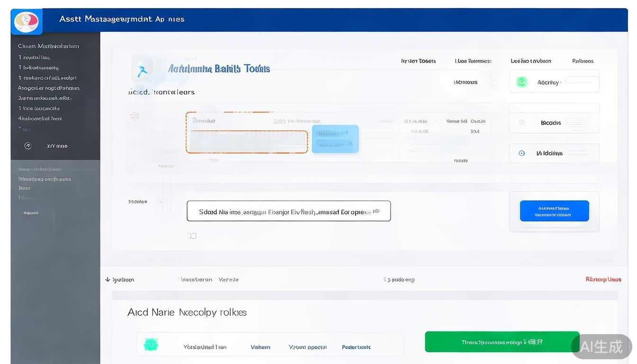Click the icon at the right end of the search field
This screenshot has width=637, height=364.
(377, 211)
